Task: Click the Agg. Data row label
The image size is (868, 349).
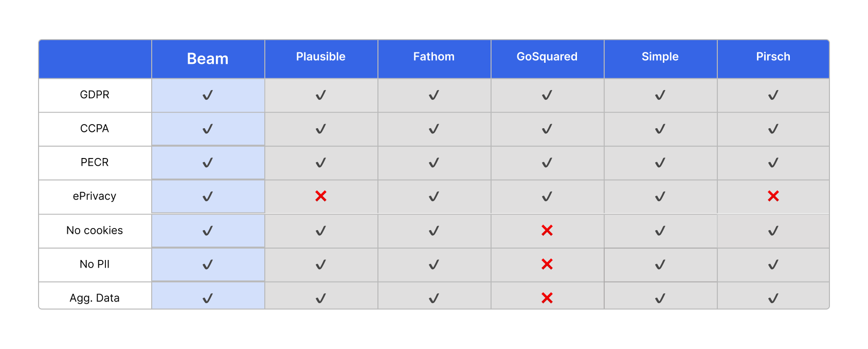Action: click(x=95, y=298)
